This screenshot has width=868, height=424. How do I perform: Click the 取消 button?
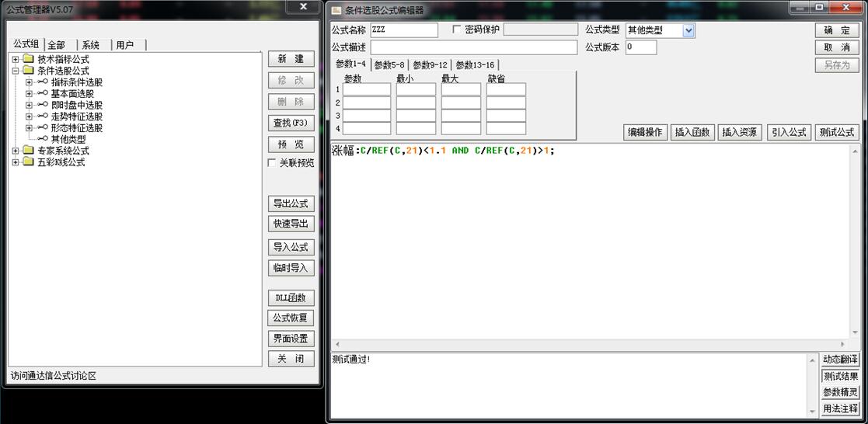(837, 47)
